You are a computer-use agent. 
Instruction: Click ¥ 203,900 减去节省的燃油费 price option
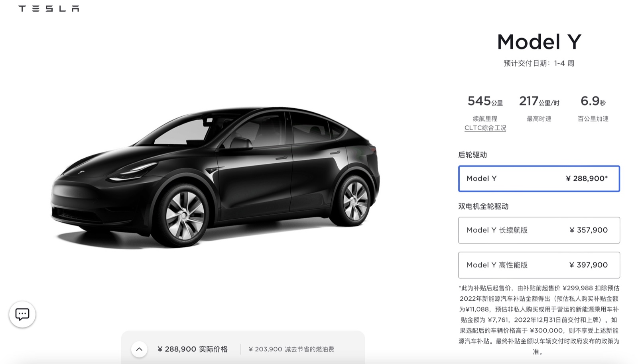point(291,349)
